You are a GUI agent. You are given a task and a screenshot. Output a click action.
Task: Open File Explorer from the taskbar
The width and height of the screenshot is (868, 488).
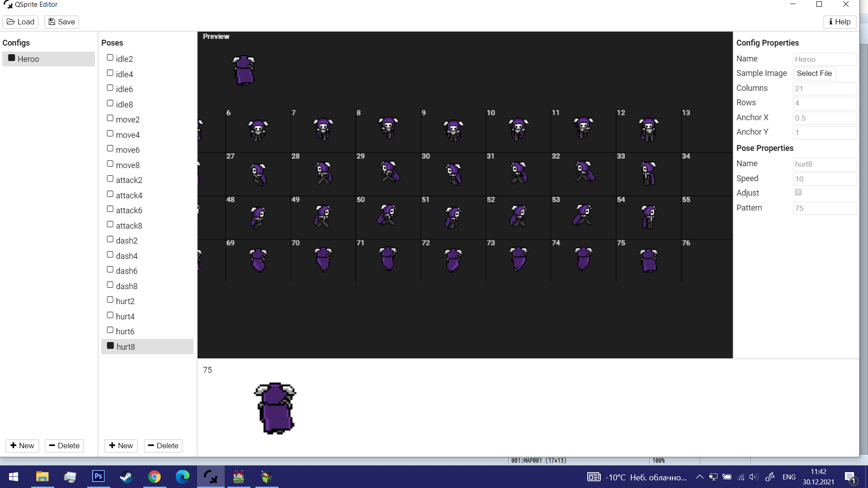42,477
